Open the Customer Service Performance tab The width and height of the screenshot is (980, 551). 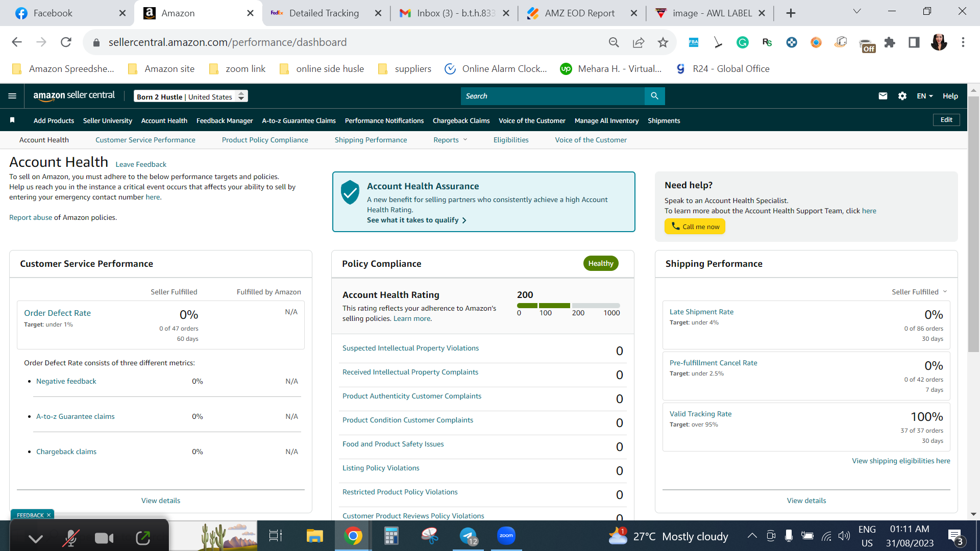coord(145,140)
